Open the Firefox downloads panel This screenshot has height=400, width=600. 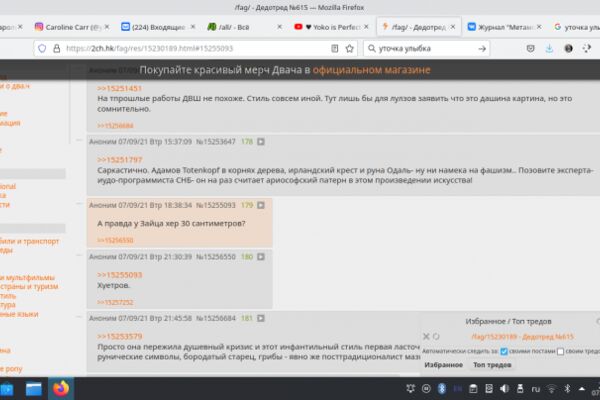pos(549,48)
